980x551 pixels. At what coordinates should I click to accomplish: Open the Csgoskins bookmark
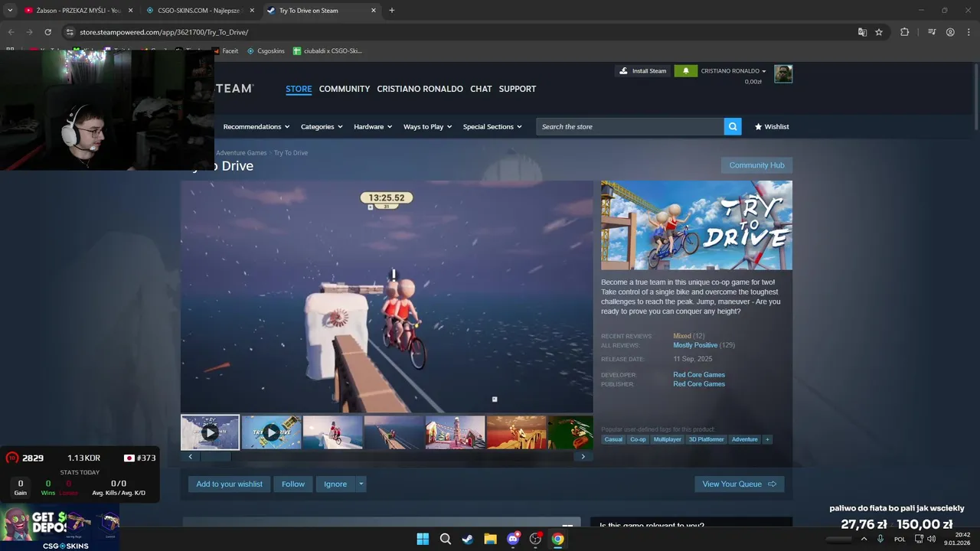point(266,51)
